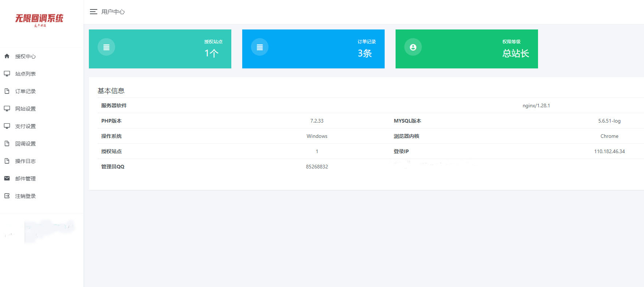Image resolution: width=644 pixels, height=287 pixels.
Task: Toggle the sidebar hamburger menu icon
Action: pos(93,12)
